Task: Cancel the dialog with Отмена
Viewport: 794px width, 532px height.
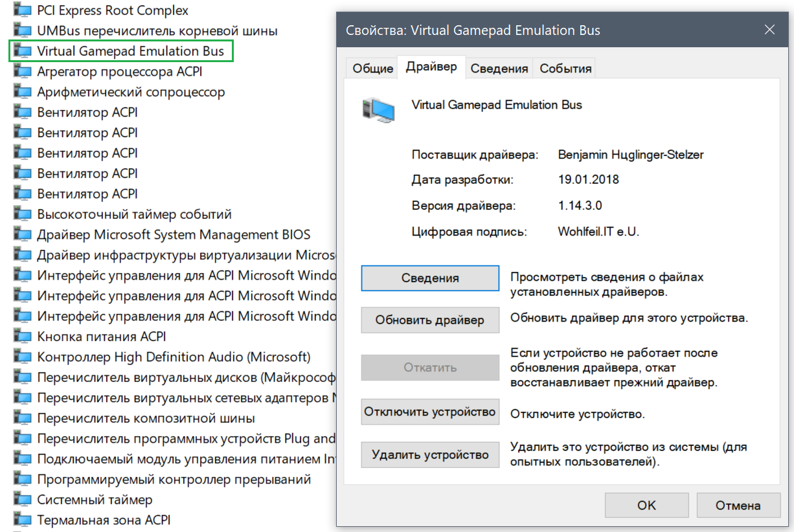Action: click(738, 505)
